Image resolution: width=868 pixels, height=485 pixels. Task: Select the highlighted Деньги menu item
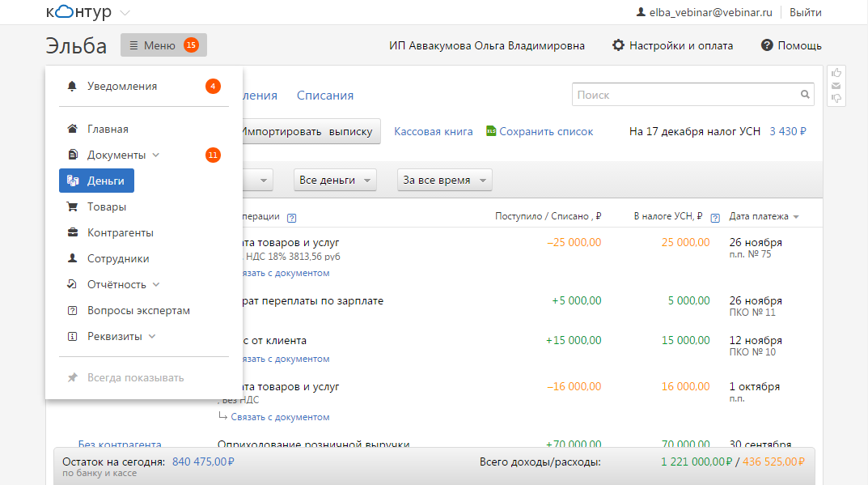point(96,181)
